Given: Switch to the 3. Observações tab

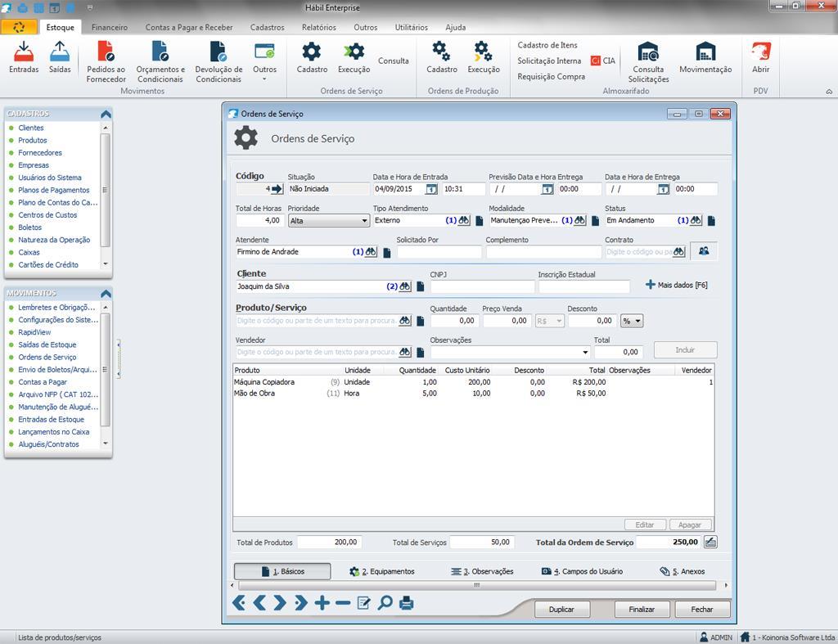Looking at the screenshot, I should [482, 571].
